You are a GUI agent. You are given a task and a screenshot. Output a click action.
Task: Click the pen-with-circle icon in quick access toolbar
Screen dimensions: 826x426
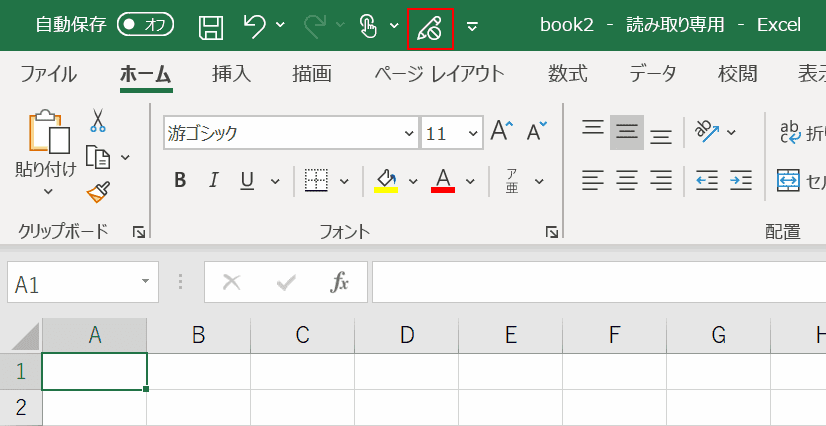pyautogui.click(x=430, y=28)
